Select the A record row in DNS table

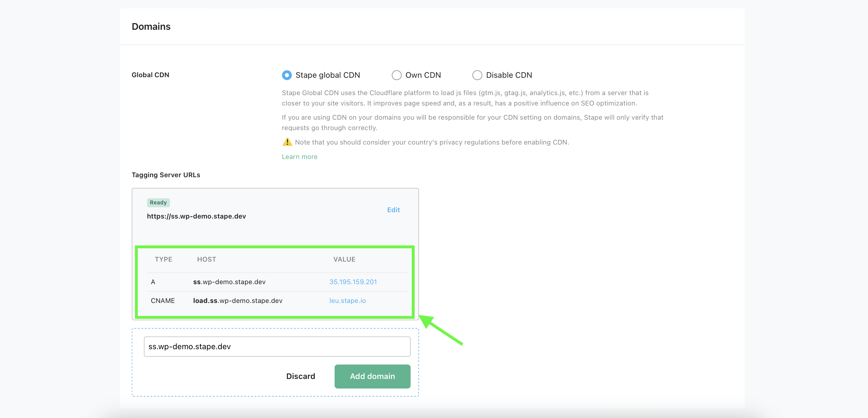pos(236,282)
